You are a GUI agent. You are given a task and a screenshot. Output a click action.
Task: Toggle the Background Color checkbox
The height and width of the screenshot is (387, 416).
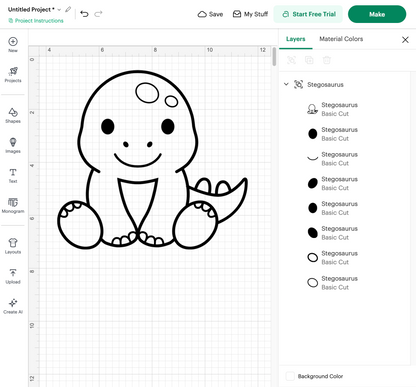click(x=290, y=376)
